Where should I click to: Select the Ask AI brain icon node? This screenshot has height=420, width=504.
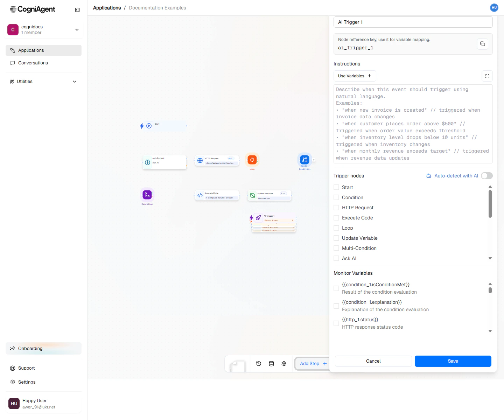pos(147,162)
